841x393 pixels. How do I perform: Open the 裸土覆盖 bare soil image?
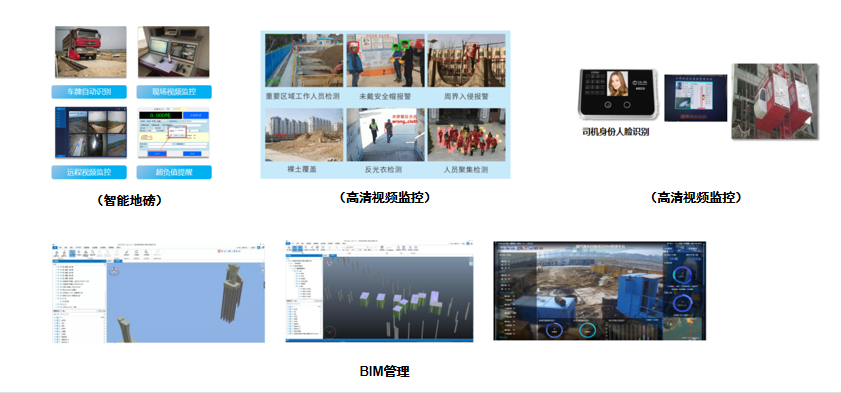pos(304,135)
